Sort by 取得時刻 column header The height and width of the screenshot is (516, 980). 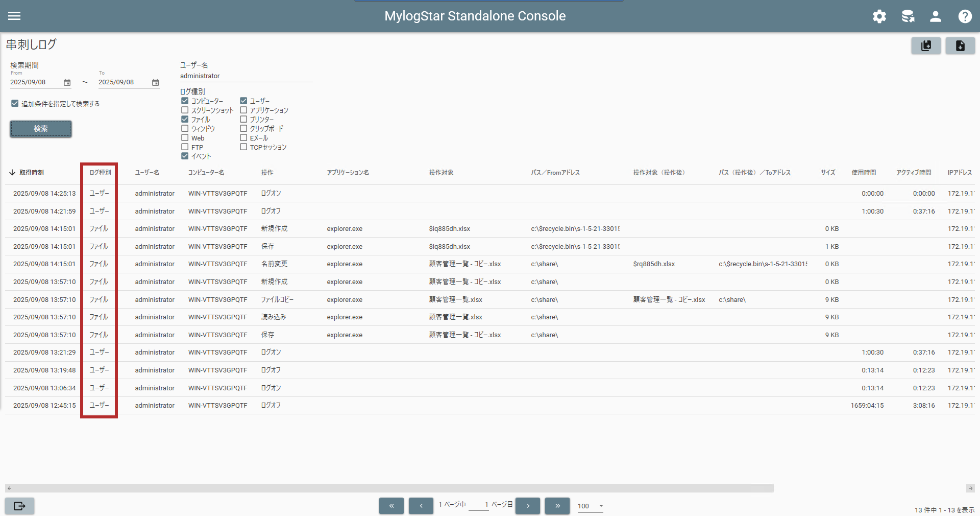(x=31, y=173)
